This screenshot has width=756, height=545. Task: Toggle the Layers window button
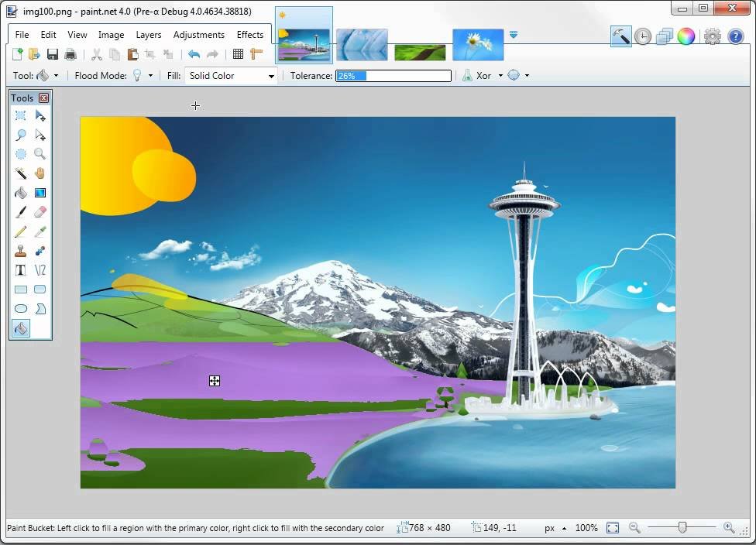665,36
